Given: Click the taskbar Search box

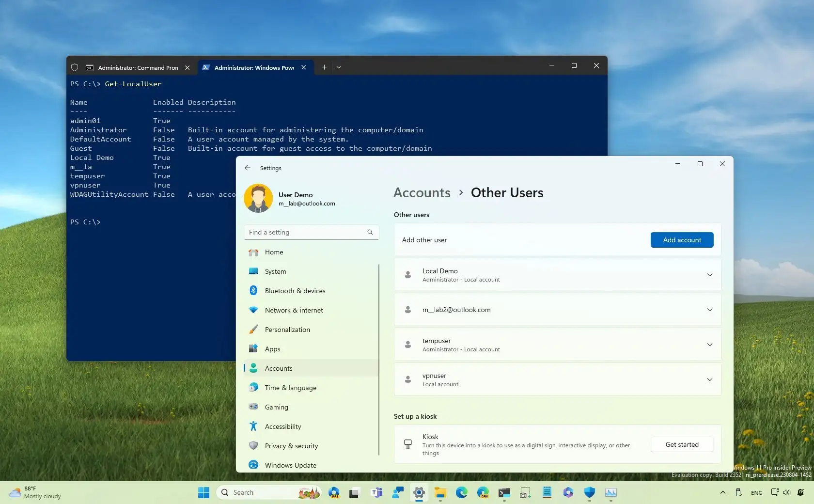Looking at the screenshot, I should click(269, 492).
